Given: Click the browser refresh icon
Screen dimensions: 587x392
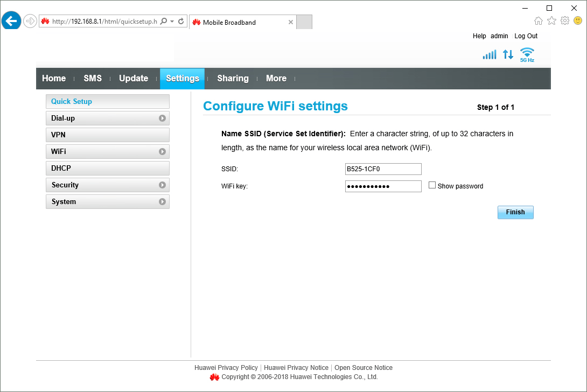Looking at the screenshot, I should pos(181,22).
